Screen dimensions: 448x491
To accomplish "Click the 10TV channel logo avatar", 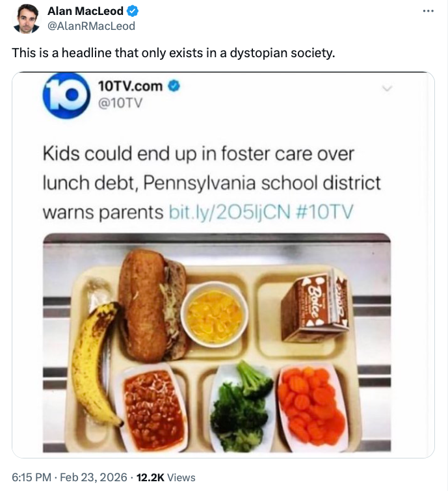I will pyautogui.click(x=66, y=95).
